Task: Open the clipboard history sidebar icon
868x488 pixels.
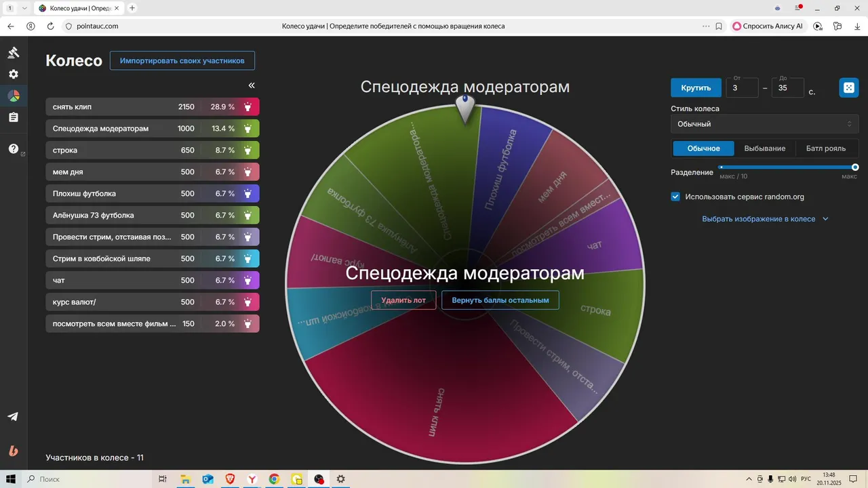Action: click(x=13, y=117)
